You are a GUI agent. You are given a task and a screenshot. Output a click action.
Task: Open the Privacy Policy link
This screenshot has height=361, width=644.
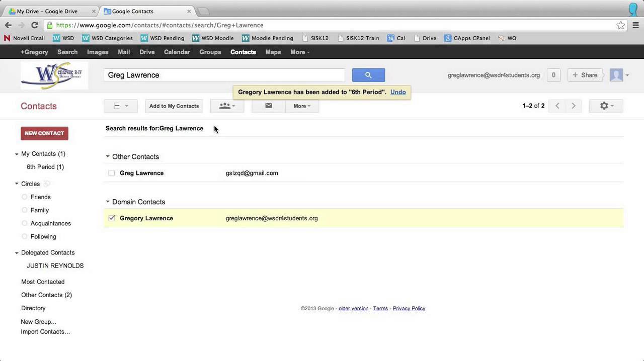409,309
